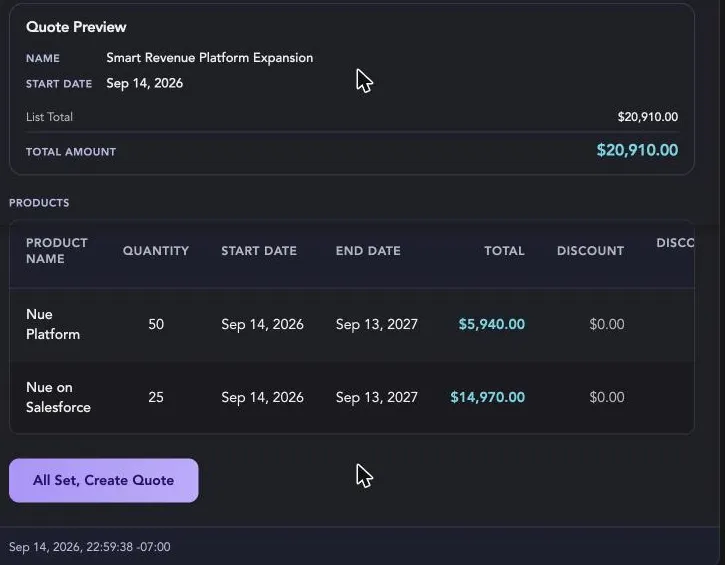Click the $14,970.00 total amount
Screen dimensions: 725x565
tap(487, 397)
